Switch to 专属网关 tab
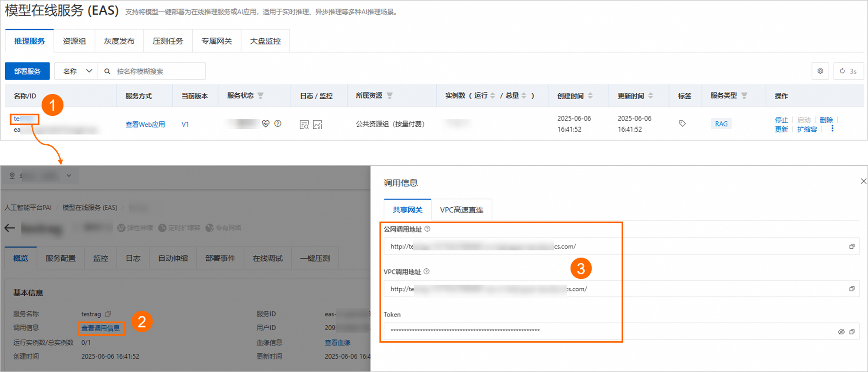The height and width of the screenshot is (372, 868). pyautogui.click(x=217, y=41)
